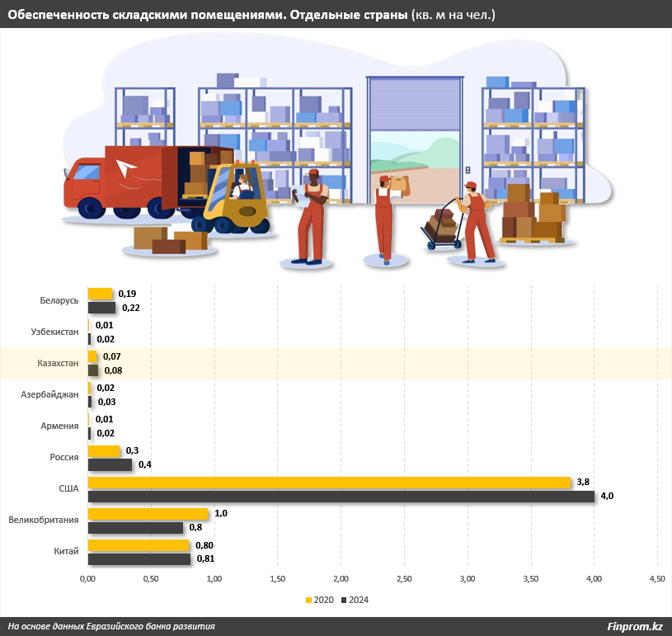Click the worker carrying a box
672x636 pixels.
click(x=385, y=219)
